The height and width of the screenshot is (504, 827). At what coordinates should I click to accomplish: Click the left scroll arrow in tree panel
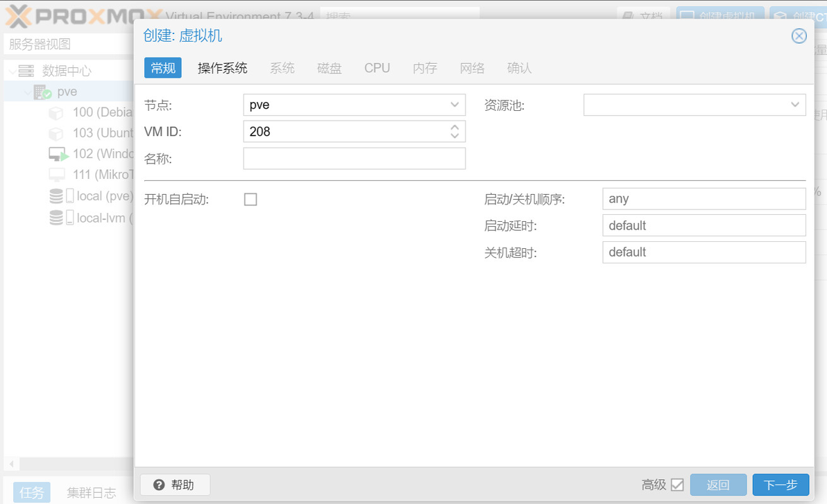point(12,464)
